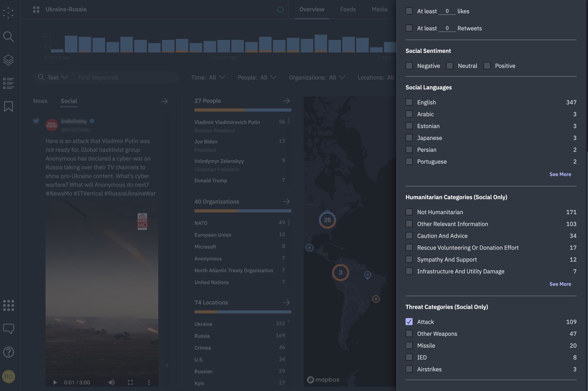
Task: Click the bookmark icon in sidebar
Action: coord(8,106)
